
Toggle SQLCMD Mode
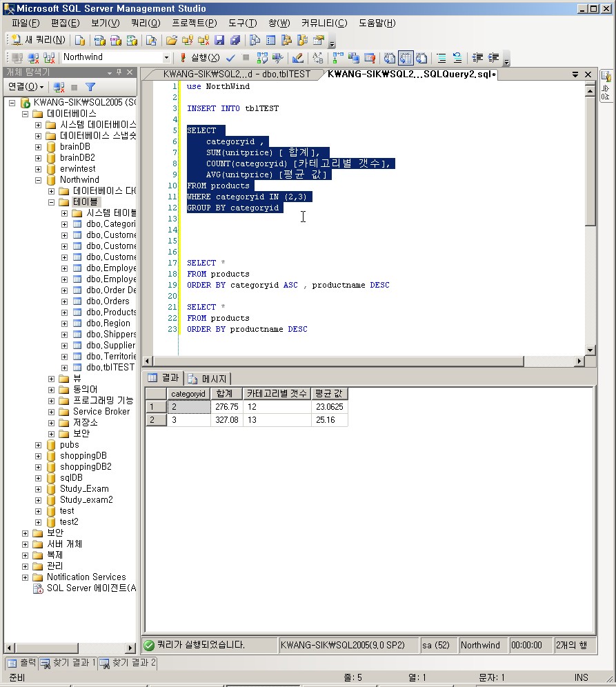pyautogui.click(x=370, y=57)
